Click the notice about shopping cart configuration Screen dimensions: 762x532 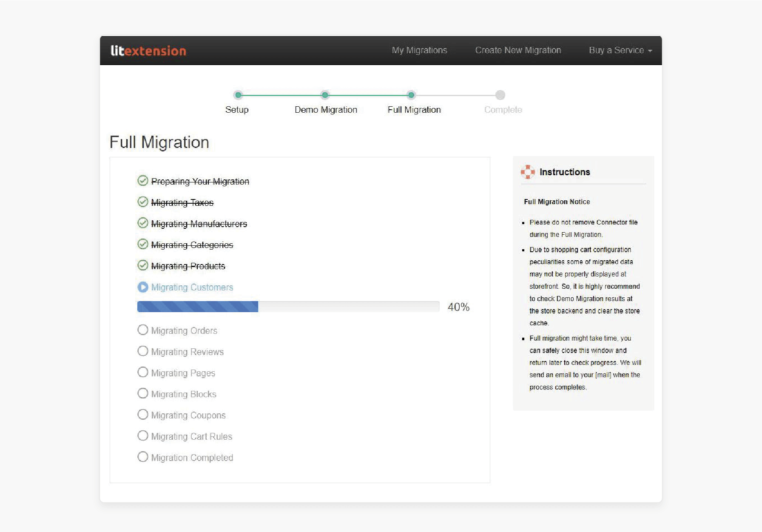tap(585, 286)
